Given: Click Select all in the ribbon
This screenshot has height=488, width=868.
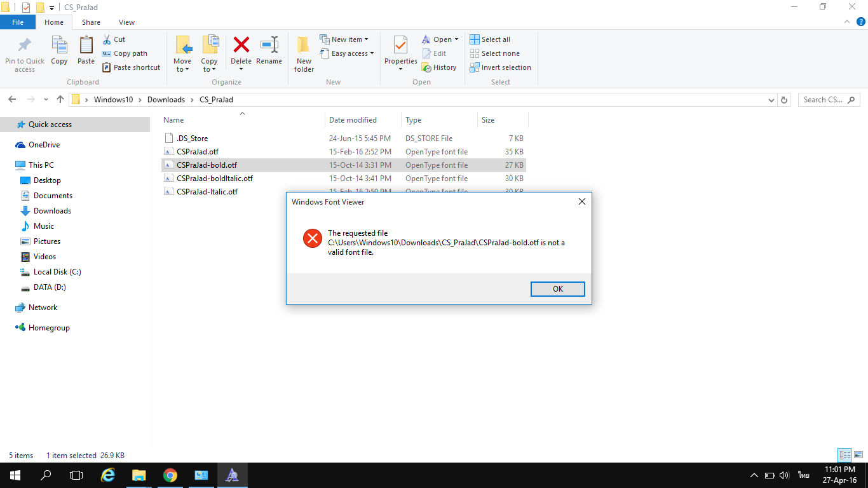Looking at the screenshot, I should pyautogui.click(x=490, y=39).
